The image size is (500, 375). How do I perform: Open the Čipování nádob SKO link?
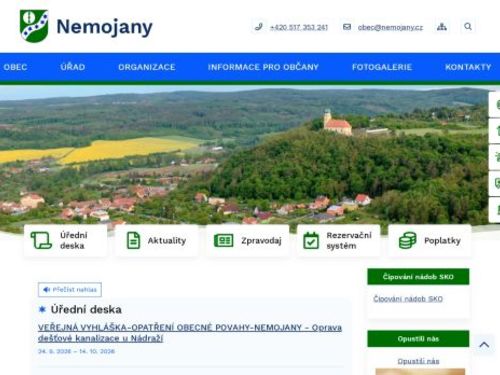408,299
